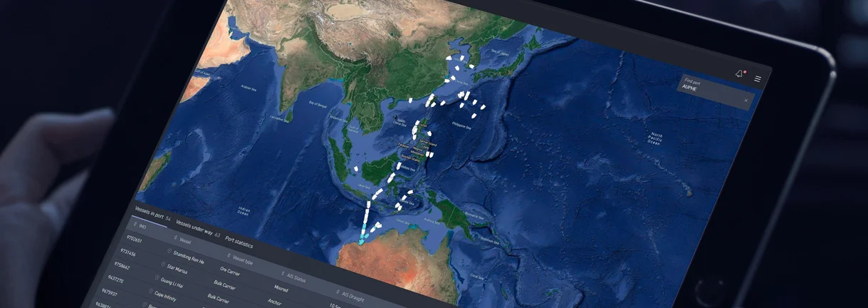Sort table by AIS Status column
The width and height of the screenshot is (868, 308).
pyautogui.click(x=293, y=277)
